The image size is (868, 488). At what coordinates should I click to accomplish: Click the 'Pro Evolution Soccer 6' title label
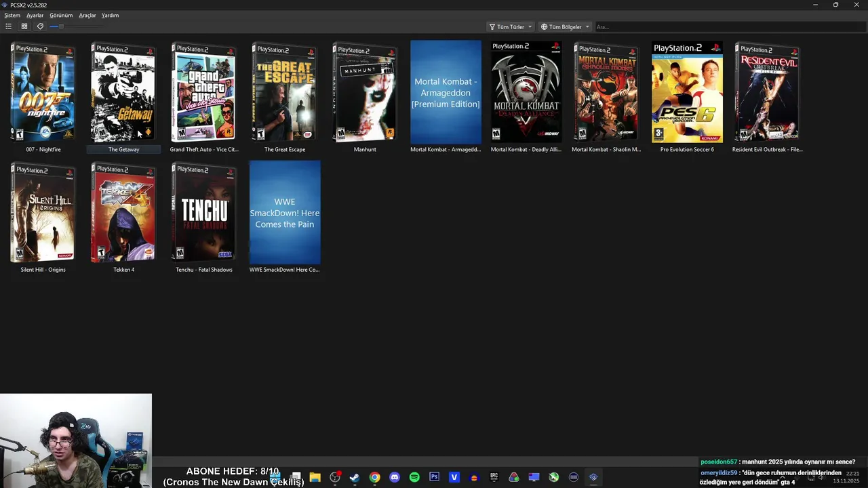point(687,149)
